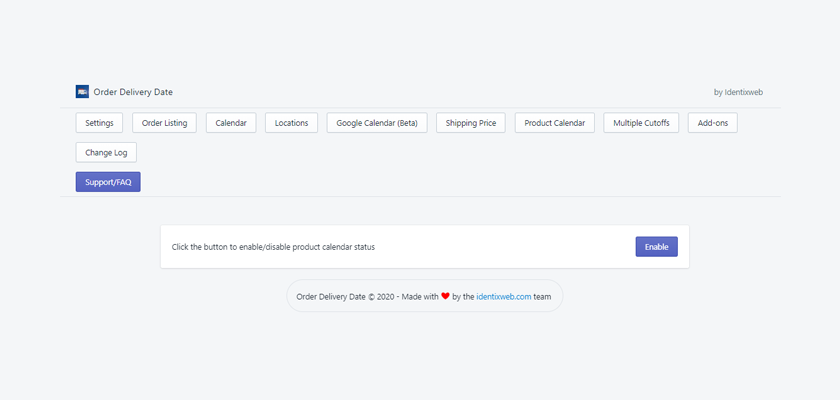Switch to the Calendar tab
Image resolution: width=840 pixels, height=400 pixels.
pos(231,123)
